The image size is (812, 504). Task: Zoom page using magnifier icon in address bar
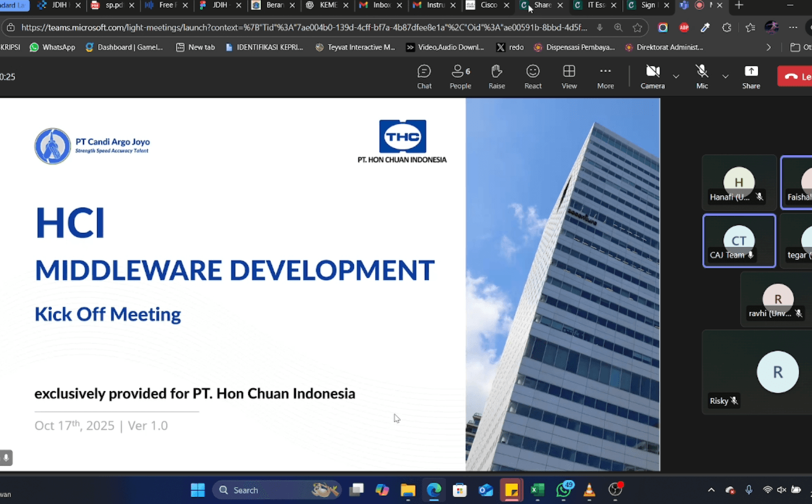[x=618, y=27]
